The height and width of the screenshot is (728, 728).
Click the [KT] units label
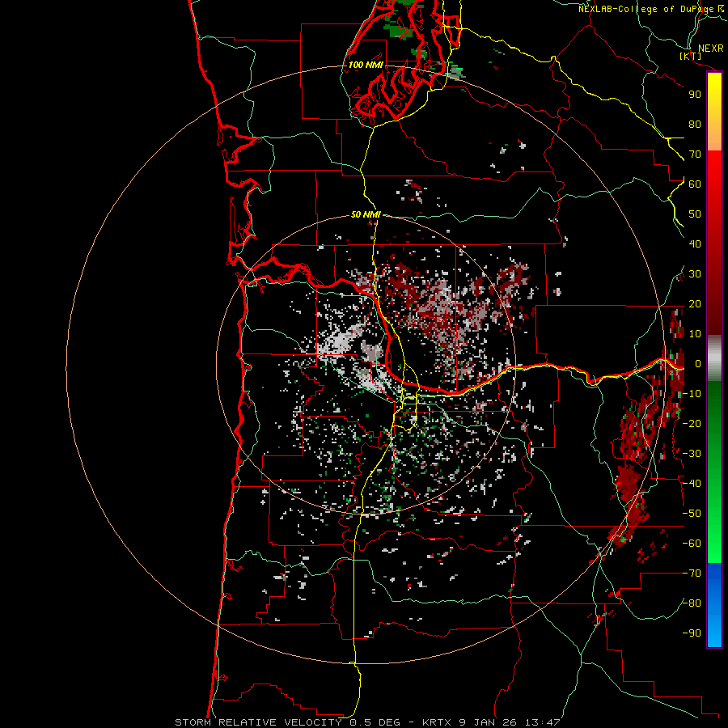[691, 56]
